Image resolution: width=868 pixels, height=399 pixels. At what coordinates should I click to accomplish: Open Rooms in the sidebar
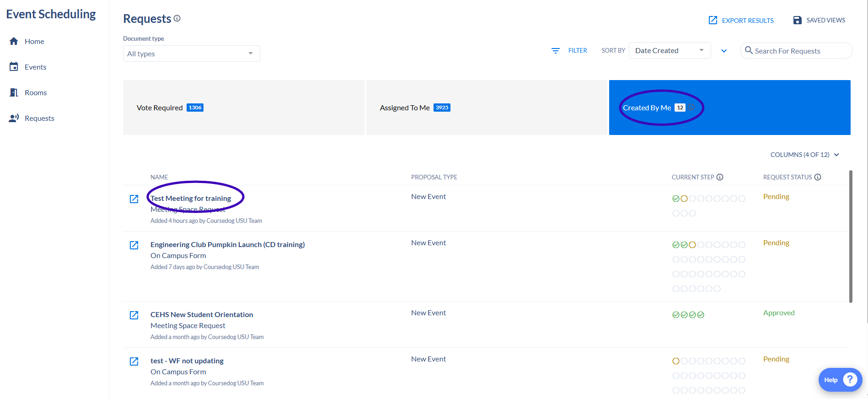coord(36,92)
